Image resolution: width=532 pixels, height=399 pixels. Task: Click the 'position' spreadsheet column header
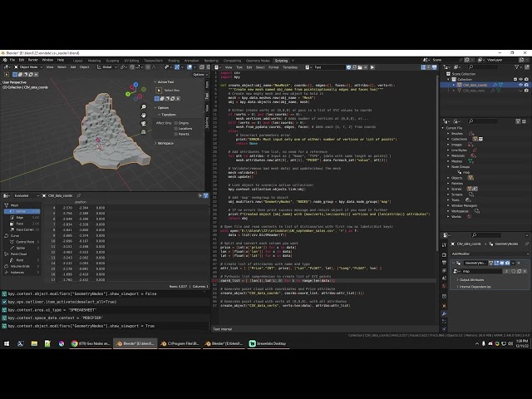coord(81,202)
